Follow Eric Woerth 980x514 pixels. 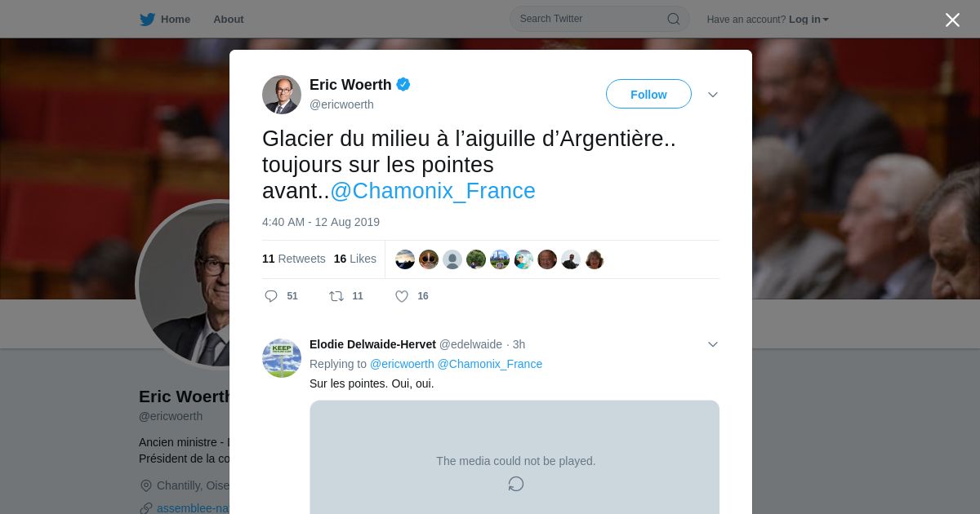648,94
